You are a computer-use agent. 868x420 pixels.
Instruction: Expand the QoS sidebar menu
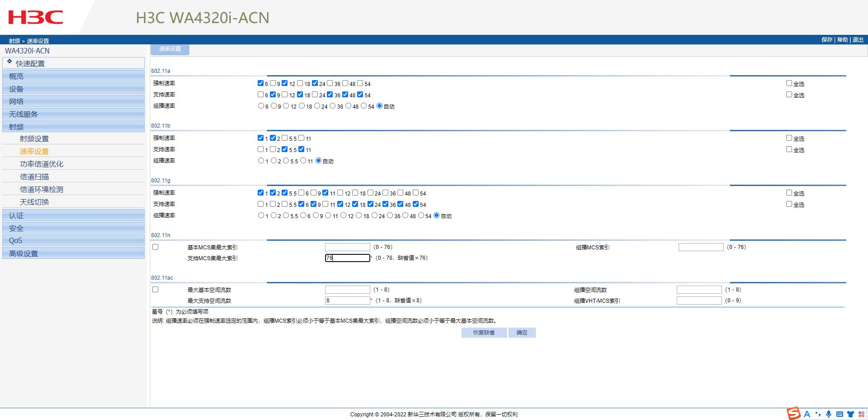[x=74, y=241]
